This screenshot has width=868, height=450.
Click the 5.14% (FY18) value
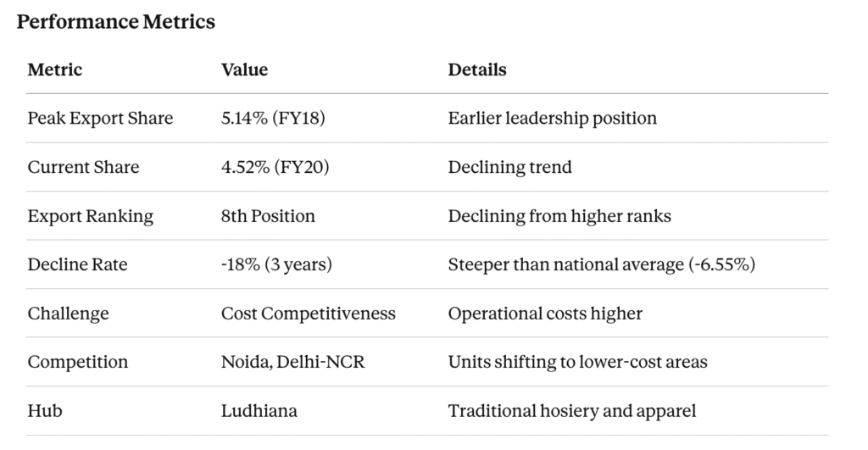273,118
